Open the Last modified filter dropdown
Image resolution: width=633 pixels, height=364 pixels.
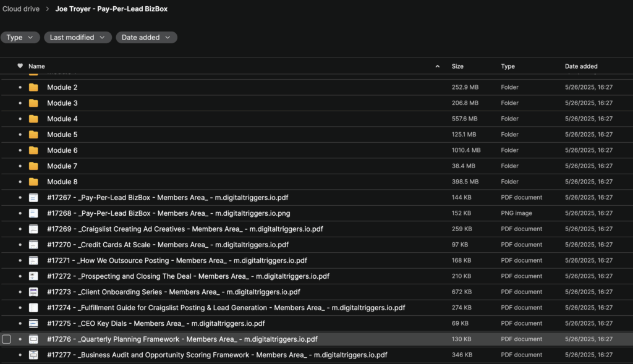77,37
